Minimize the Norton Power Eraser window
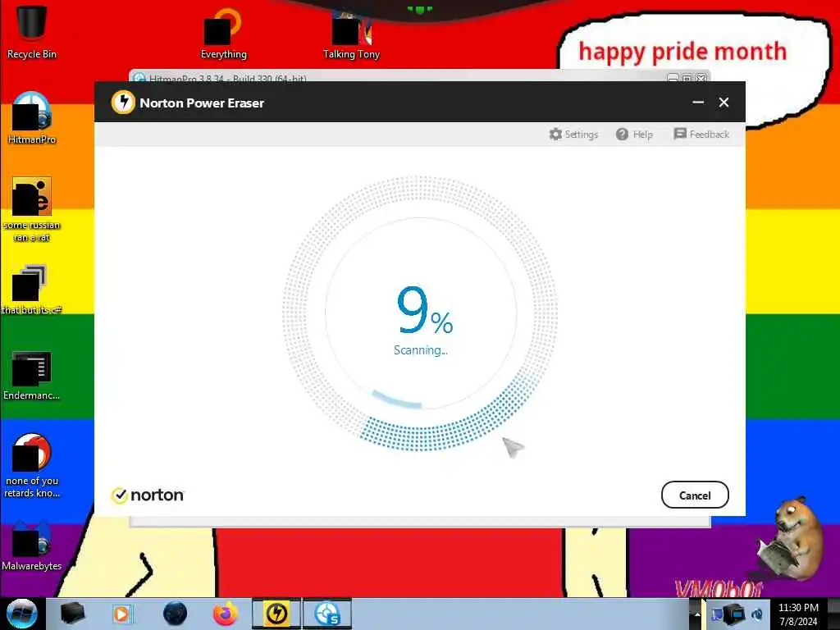Image resolution: width=840 pixels, height=630 pixels. pos(698,103)
